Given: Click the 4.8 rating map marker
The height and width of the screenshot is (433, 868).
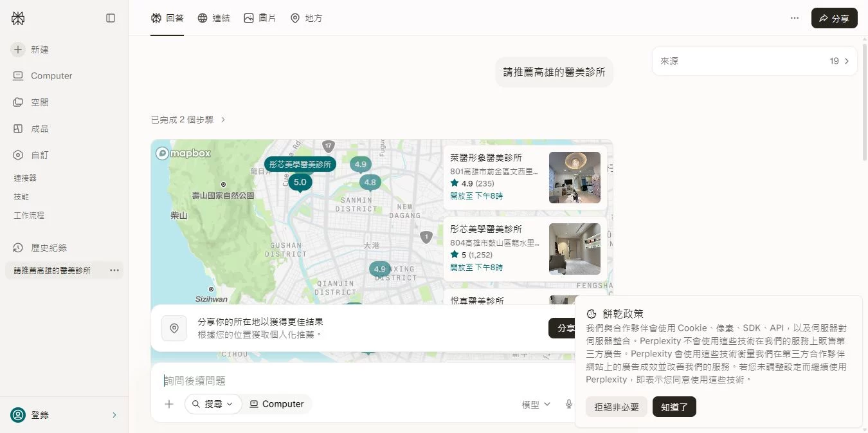Looking at the screenshot, I should [370, 183].
